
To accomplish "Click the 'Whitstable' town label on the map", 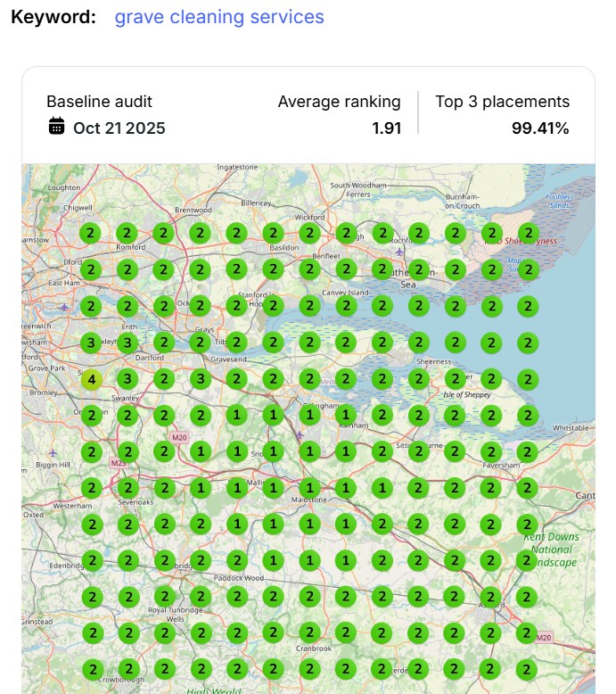I will tap(571, 428).
